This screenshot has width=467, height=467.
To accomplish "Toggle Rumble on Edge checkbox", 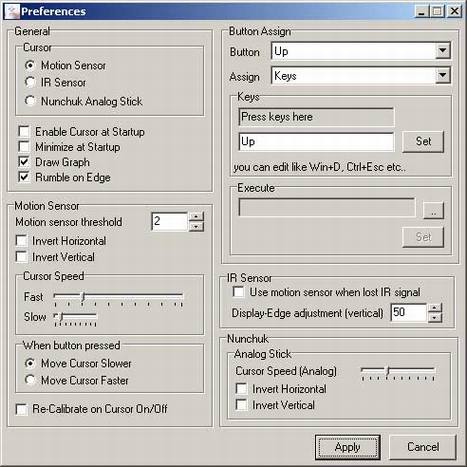I will 24,177.
